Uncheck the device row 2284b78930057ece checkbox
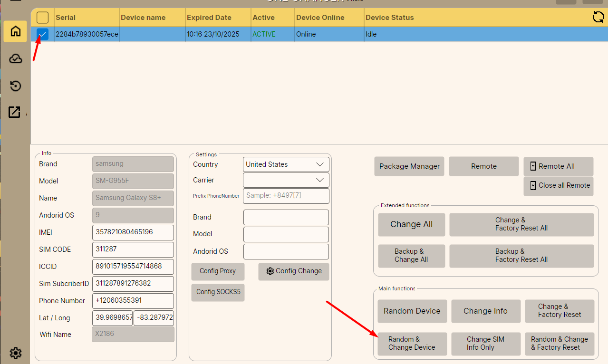608x364 pixels. coord(43,34)
